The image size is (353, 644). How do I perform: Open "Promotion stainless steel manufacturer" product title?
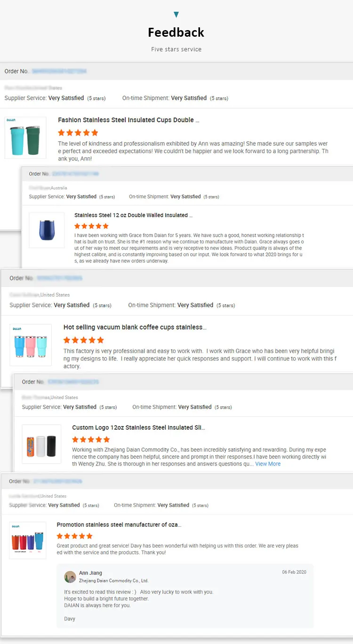119,524
